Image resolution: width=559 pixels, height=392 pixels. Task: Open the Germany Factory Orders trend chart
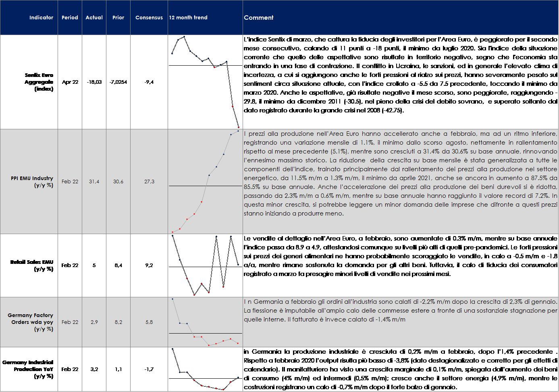pos(205,322)
